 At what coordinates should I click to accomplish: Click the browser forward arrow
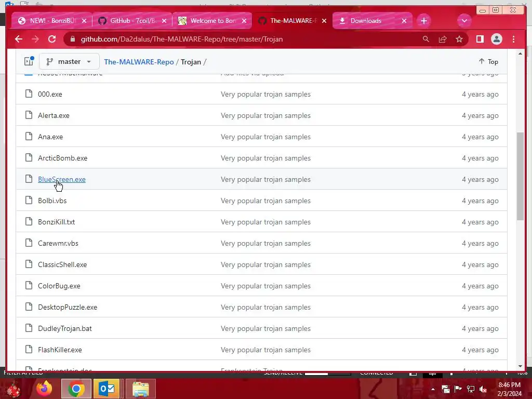point(35,39)
